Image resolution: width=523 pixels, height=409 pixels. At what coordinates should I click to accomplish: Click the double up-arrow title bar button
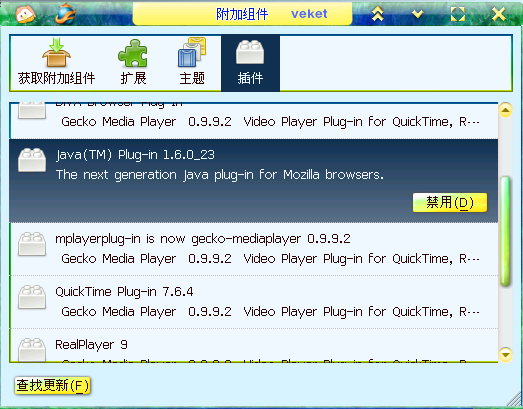tap(378, 14)
